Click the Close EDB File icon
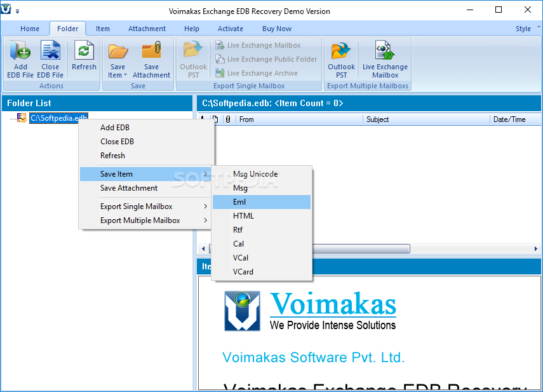The height and width of the screenshot is (392, 543). tap(50, 59)
